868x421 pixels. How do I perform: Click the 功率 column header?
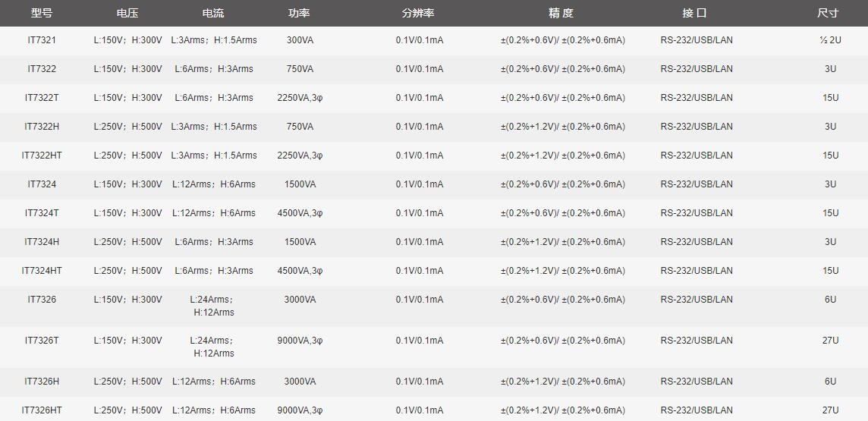299,13
